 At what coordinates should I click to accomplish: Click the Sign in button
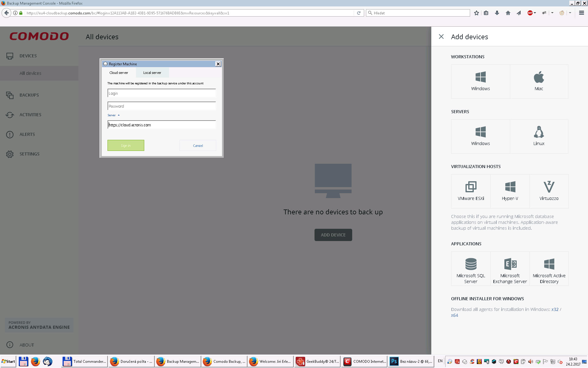126,145
